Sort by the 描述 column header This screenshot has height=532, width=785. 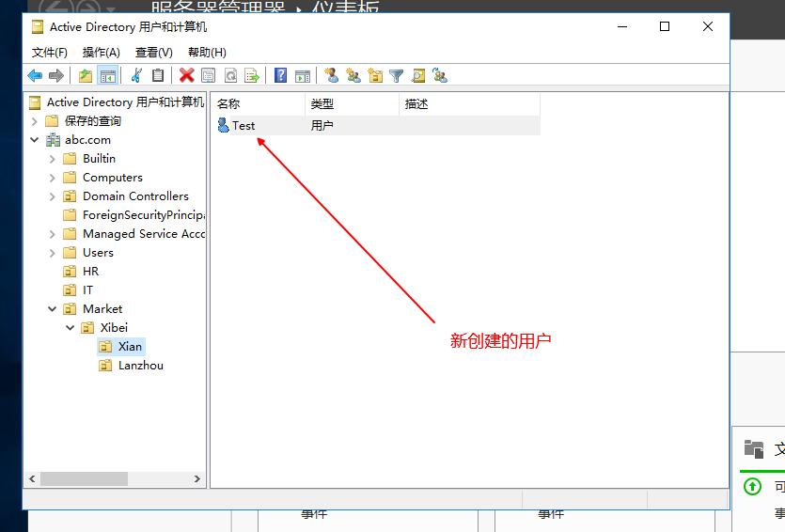pos(470,104)
